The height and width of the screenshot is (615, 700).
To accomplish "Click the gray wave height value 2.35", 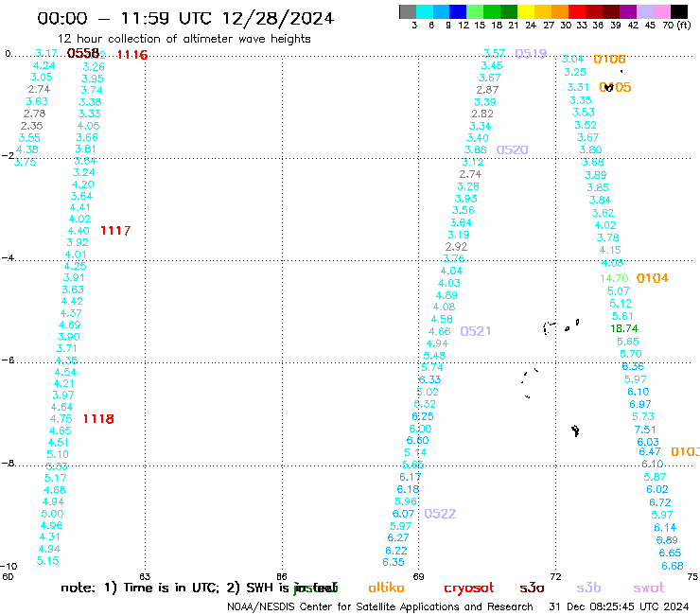I will (32, 126).
